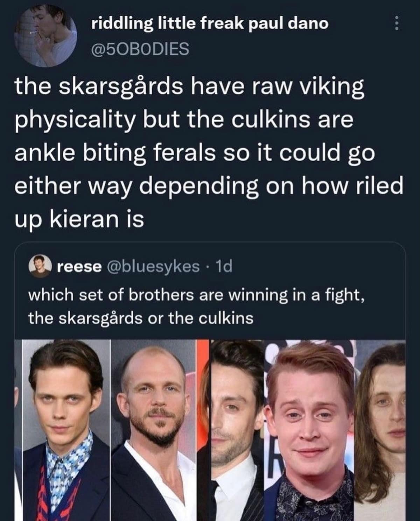Click the "1d" timestamp on quoted tweet

(x=224, y=267)
